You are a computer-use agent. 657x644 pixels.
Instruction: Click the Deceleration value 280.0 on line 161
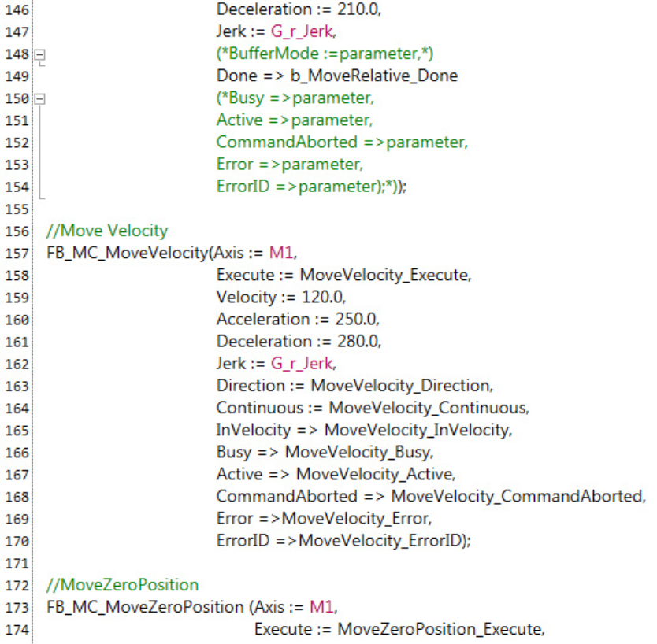358,341
